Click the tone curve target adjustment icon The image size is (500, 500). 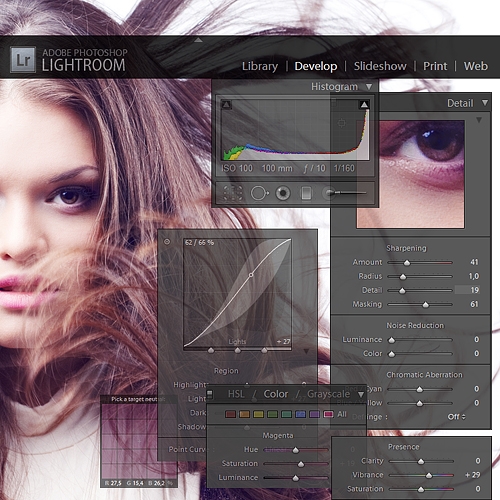click(x=167, y=242)
